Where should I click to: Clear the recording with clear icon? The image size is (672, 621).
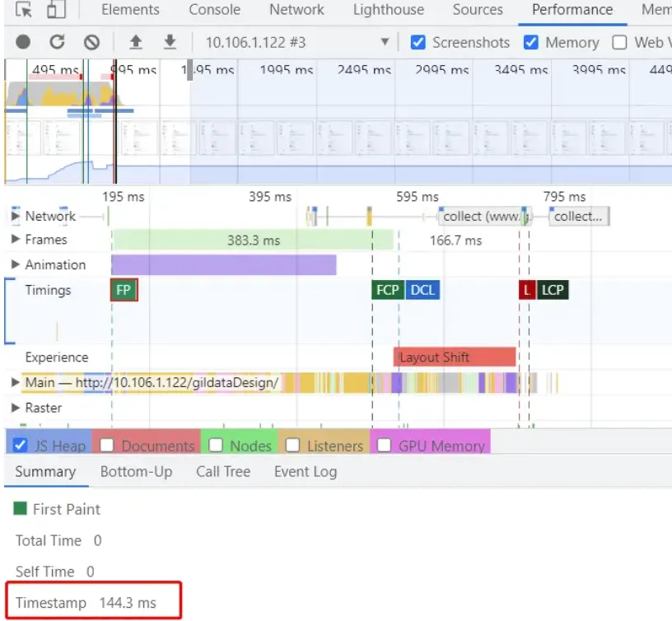[91, 42]
